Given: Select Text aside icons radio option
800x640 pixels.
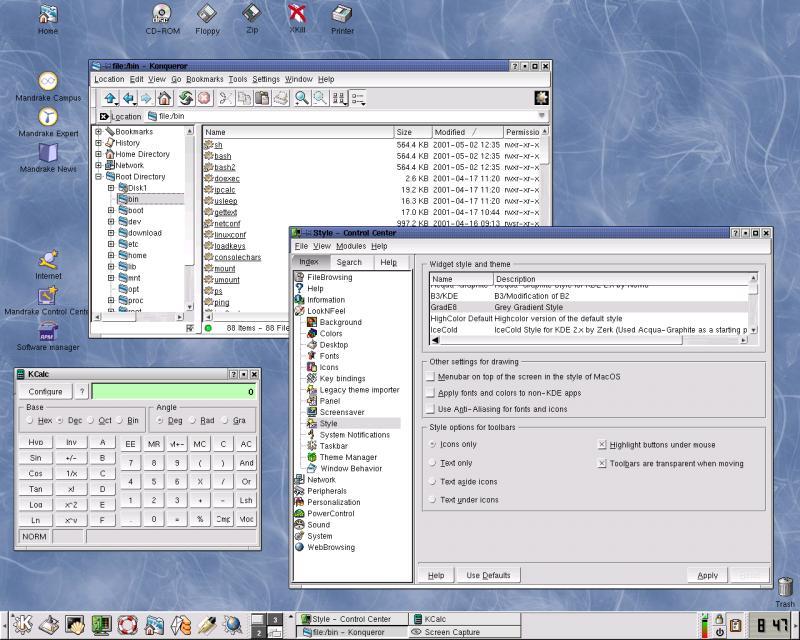Looking at the screenshot, I should click(433, 481).
